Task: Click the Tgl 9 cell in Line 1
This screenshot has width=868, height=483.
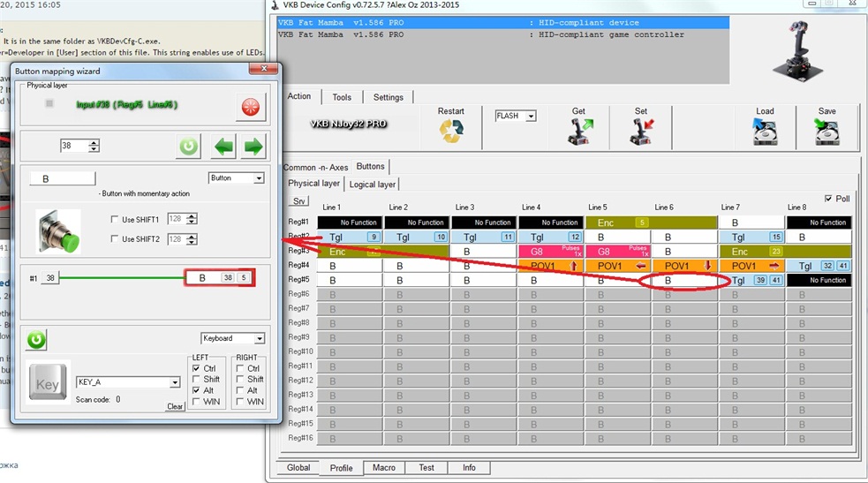Action: (x=350, y=237)
